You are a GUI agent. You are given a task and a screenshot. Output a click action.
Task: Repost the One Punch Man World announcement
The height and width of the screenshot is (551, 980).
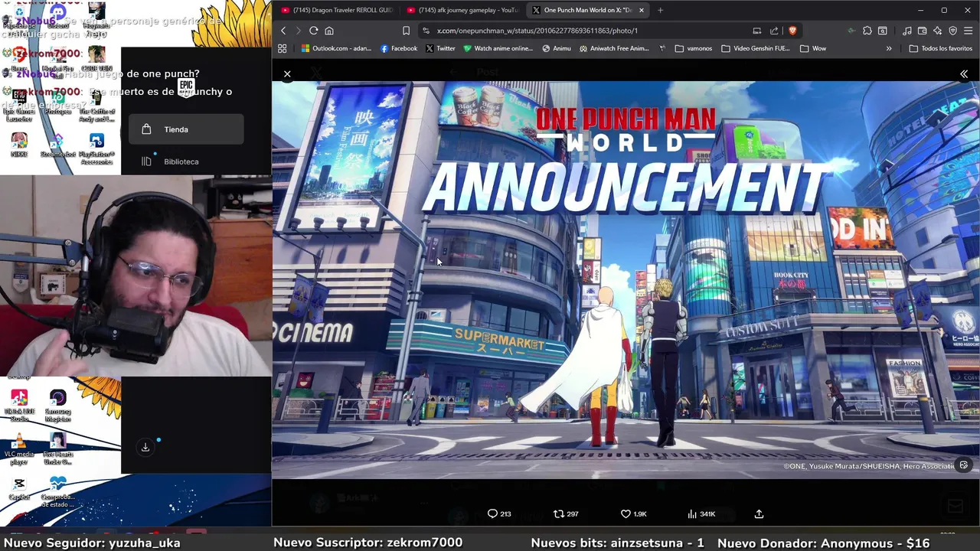566,514
